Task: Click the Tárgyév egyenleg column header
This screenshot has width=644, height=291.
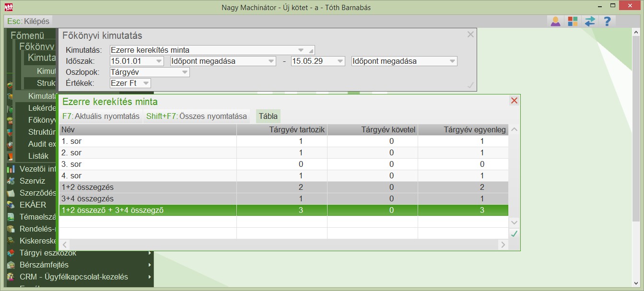Action: (x=463, y=129)
